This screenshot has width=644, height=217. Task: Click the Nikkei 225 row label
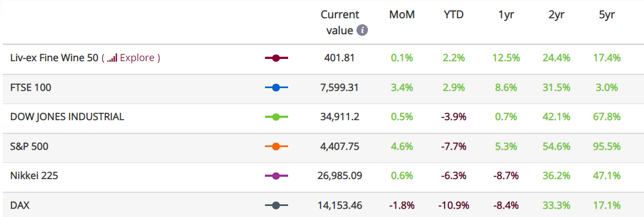34,176
